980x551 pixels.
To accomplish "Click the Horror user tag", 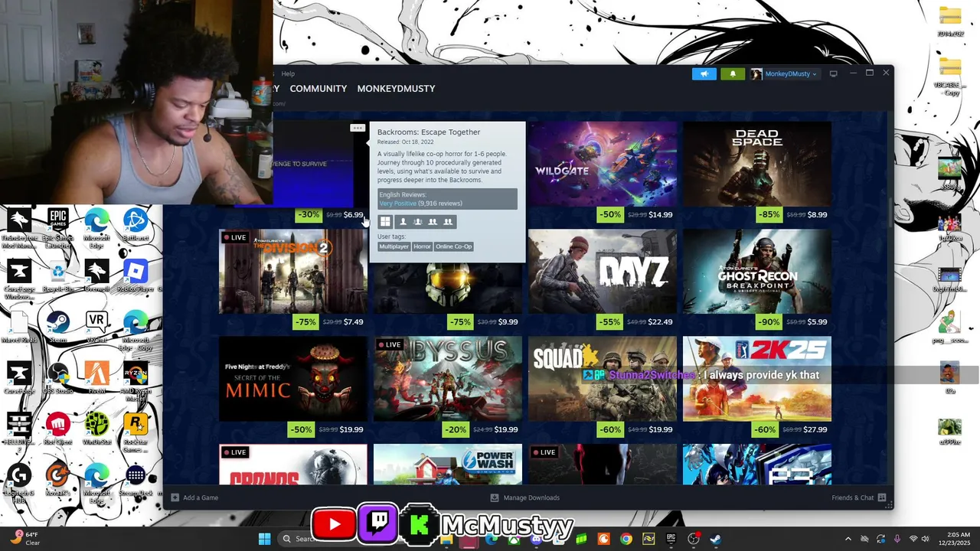I will tap(422, 246).
